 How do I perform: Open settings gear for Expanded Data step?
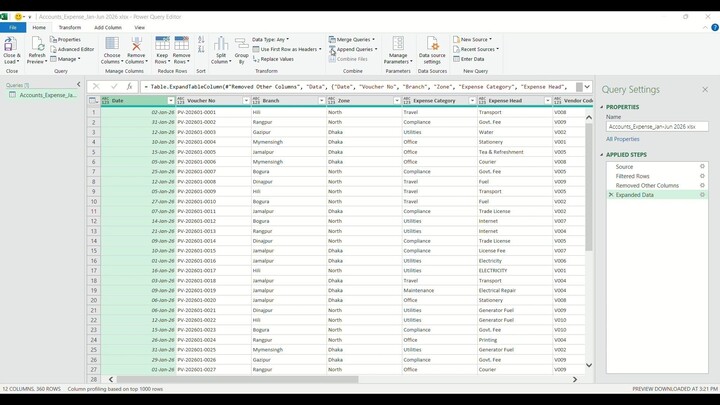702,195
